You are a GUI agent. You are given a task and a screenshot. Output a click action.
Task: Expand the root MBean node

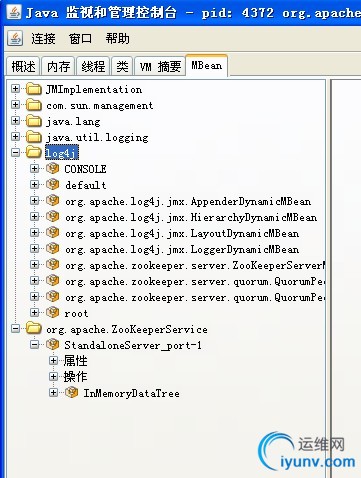tap(34, 313)
